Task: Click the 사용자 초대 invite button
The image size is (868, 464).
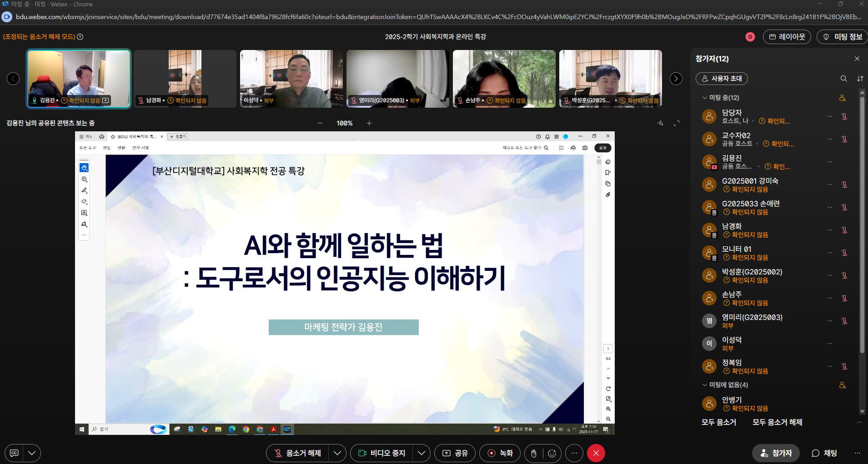Action: click(x=722, y=79)
